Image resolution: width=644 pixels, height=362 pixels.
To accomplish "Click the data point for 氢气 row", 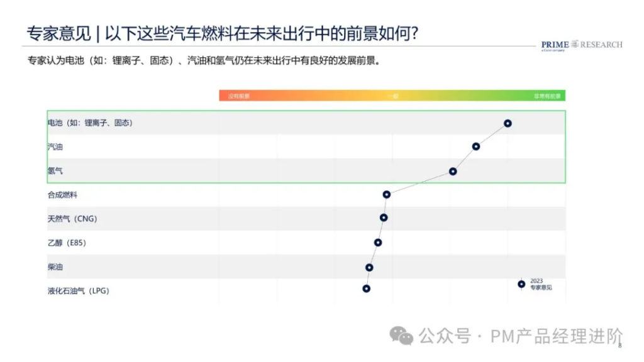I will pos(453,171).
